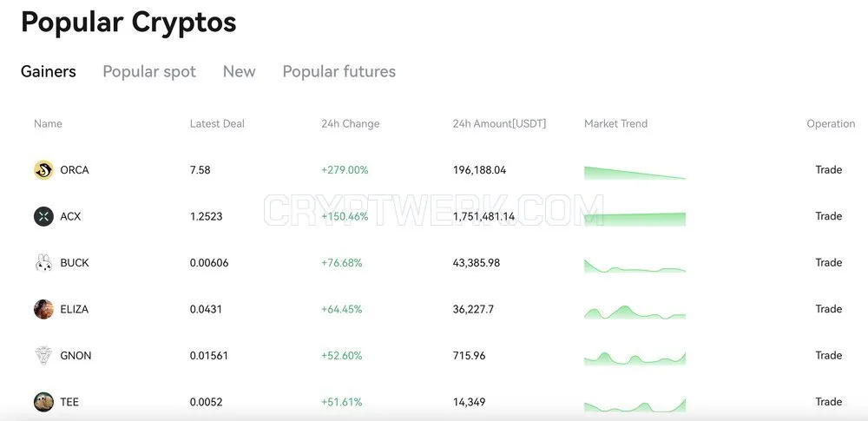Click the GNON coin logo icon

coord(43,356)
